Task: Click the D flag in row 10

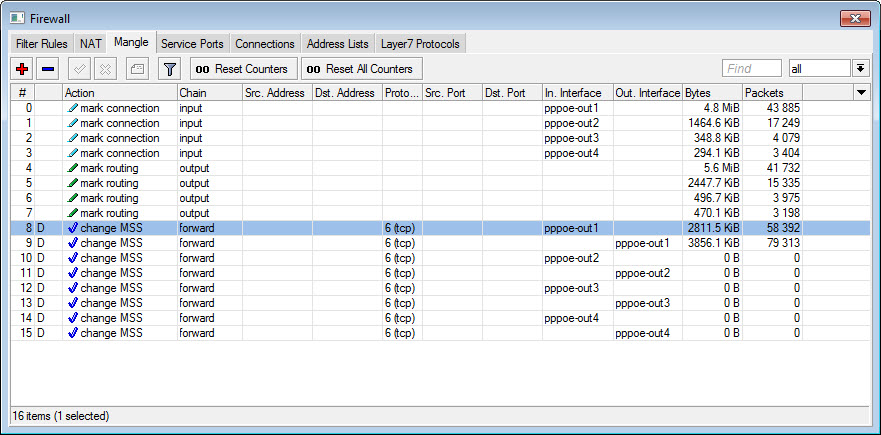Action: 40,258
